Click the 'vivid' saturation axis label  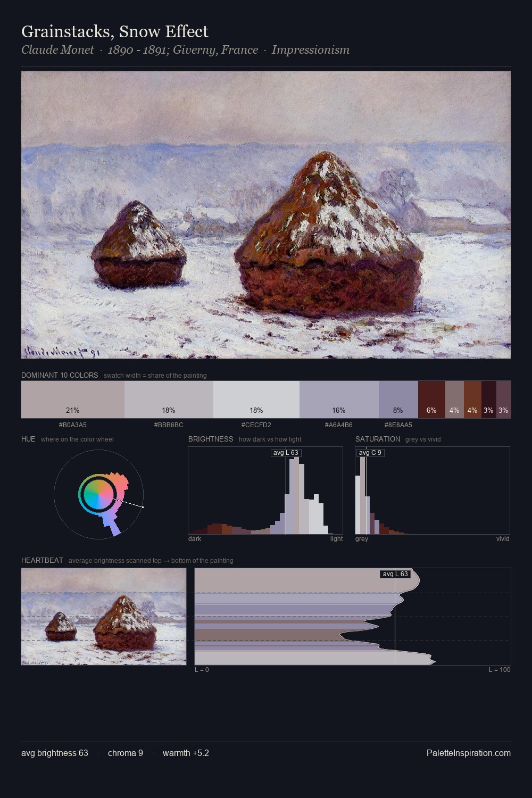(x=503, y=539)
